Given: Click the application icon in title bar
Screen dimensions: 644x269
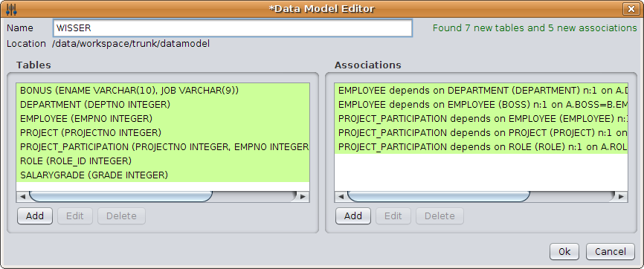Looking at the screenshot, I should click(x=12, y=9).
